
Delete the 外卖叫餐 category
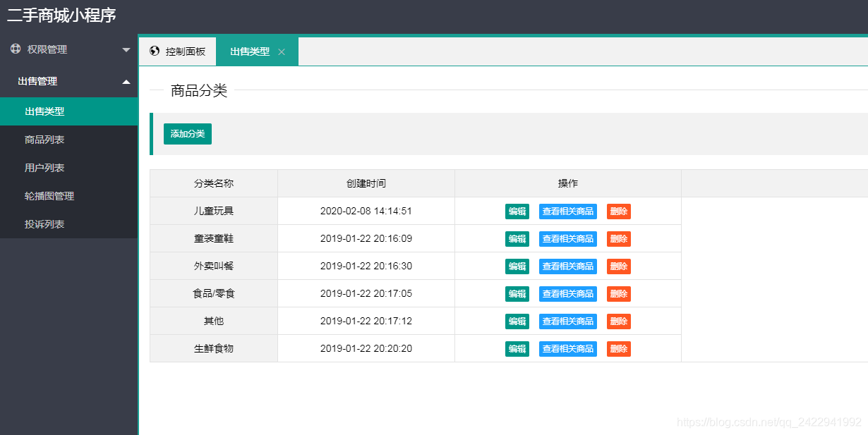pyautogui.click(x=618, y=266)
